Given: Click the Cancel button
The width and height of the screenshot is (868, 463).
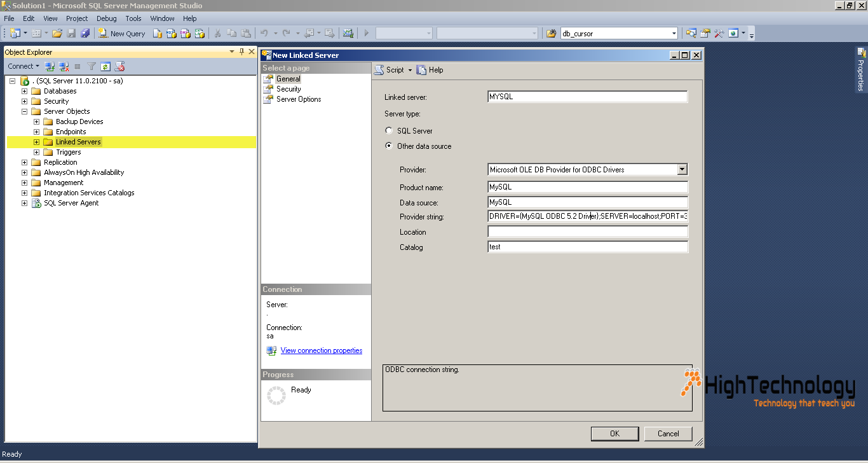Looking at the screenshot, I should pos(668,434).
